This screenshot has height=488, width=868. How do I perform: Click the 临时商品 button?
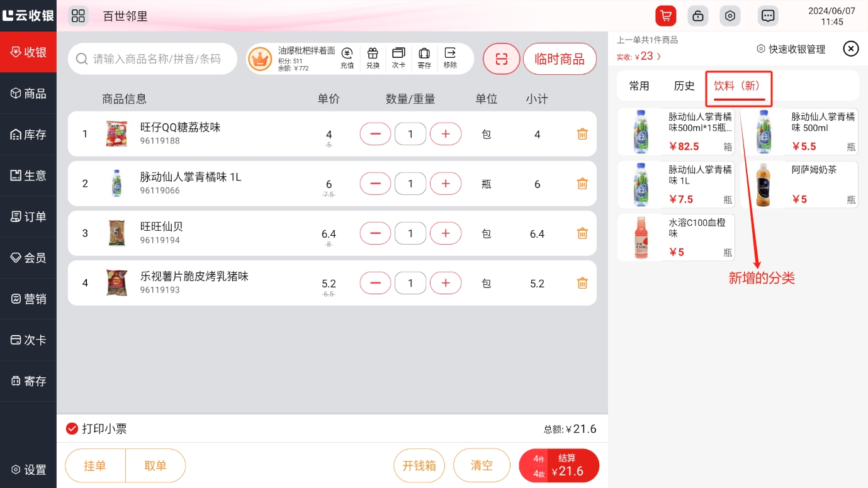(559, 59)
